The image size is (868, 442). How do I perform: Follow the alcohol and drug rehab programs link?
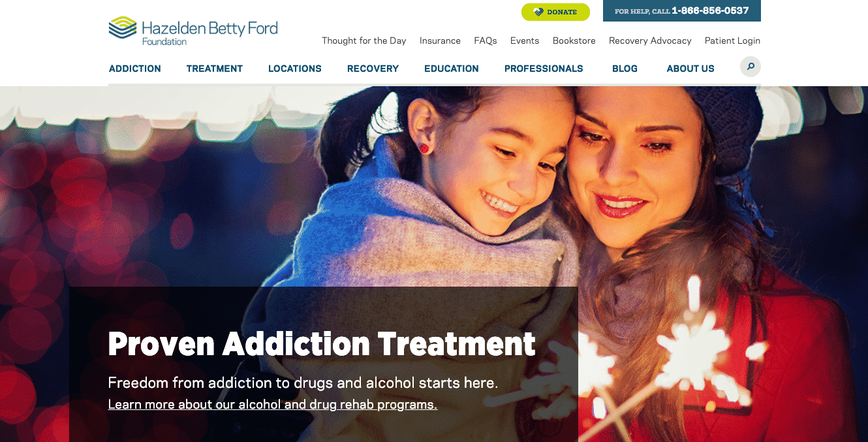click(273, 405)
